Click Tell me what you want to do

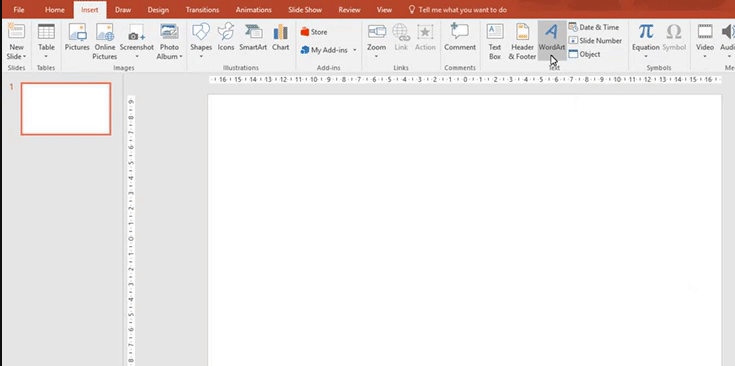click(458, 10)
